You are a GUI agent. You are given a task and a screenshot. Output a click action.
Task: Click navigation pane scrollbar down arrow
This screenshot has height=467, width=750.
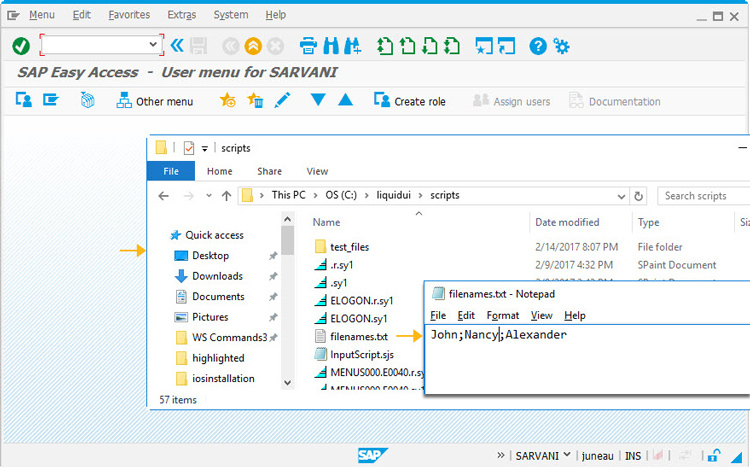coord(287,382)
